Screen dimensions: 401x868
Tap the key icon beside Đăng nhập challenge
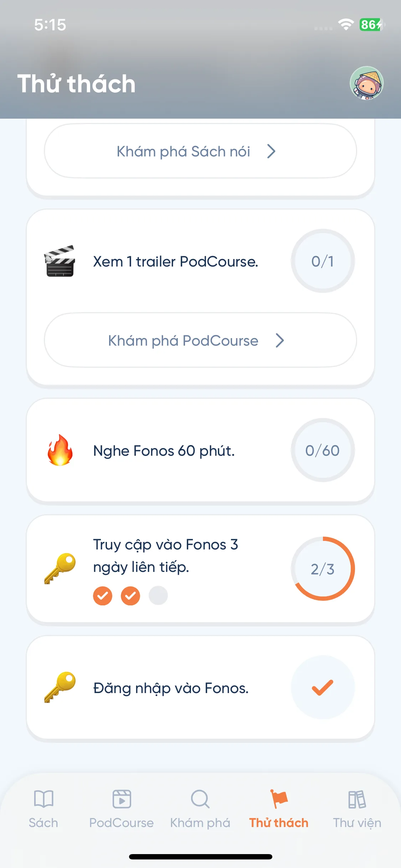coord(60,687)
